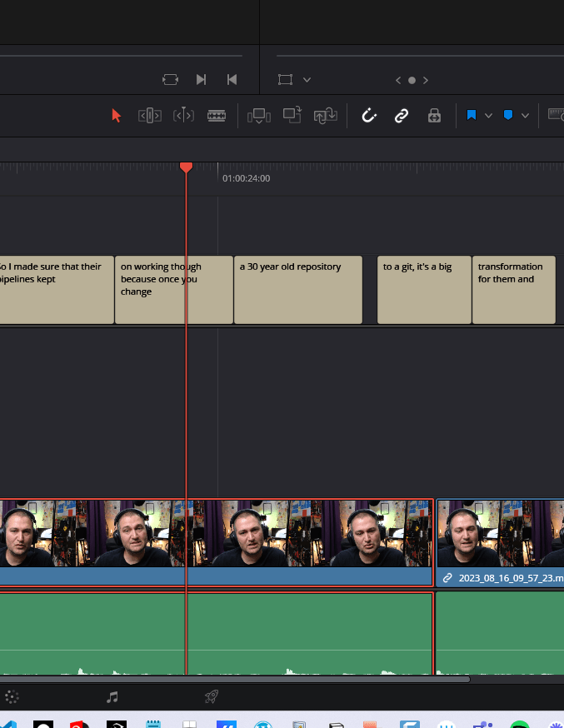
Task: Open the Fusion page icon
Action: (12, 696)
